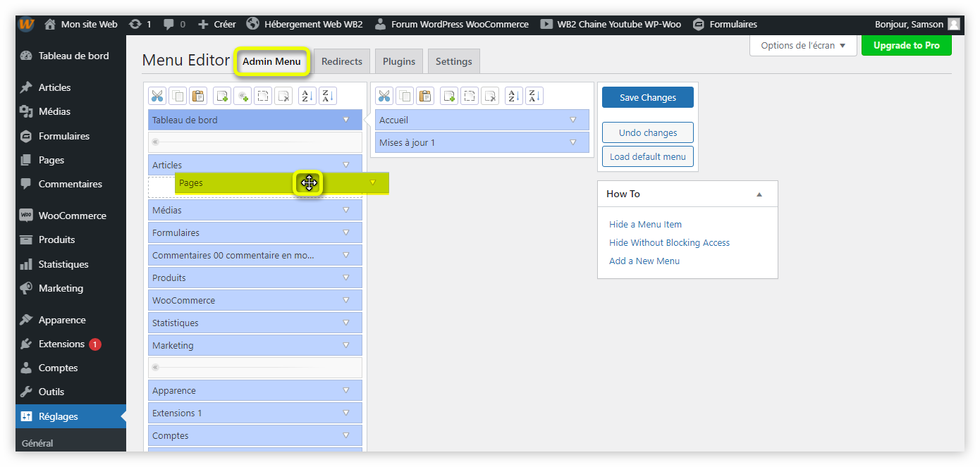Paste a menu item from the clipboard
980x467 pixels.
tap(198, 95)
